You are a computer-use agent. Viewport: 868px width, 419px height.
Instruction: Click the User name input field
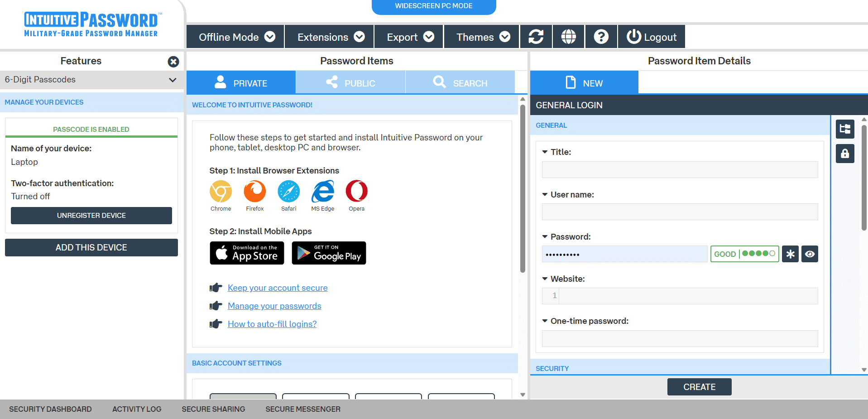(680, 212)
